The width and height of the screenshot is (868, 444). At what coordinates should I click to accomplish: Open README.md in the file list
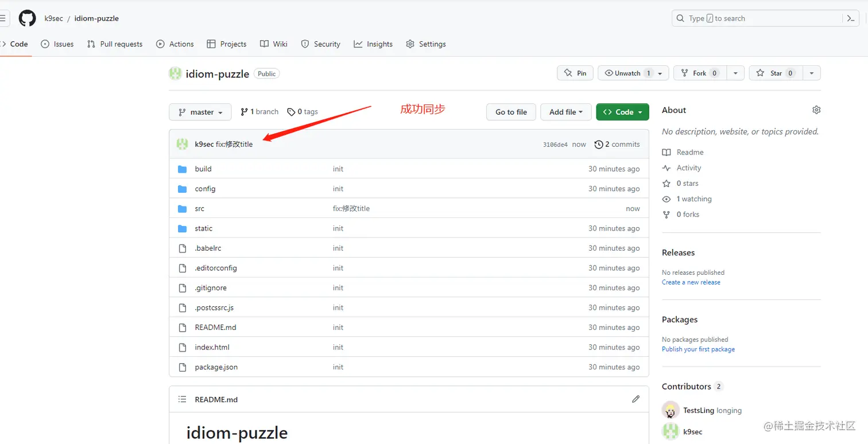click(215, 328)
